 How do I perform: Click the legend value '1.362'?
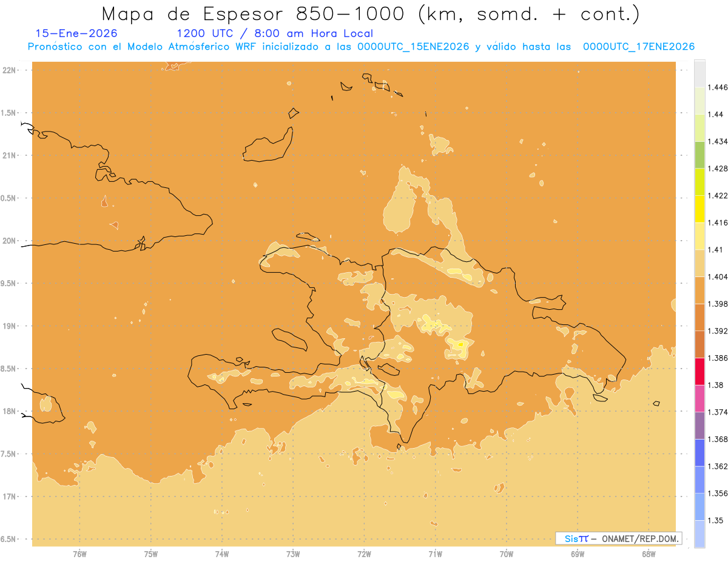(717, 466)
